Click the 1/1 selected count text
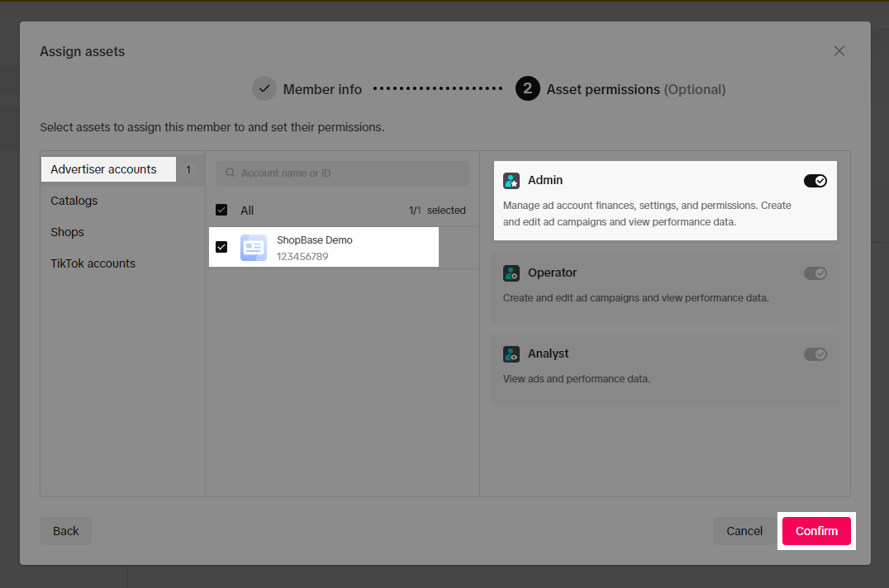The image size is (889, 588). pos(437,210)
